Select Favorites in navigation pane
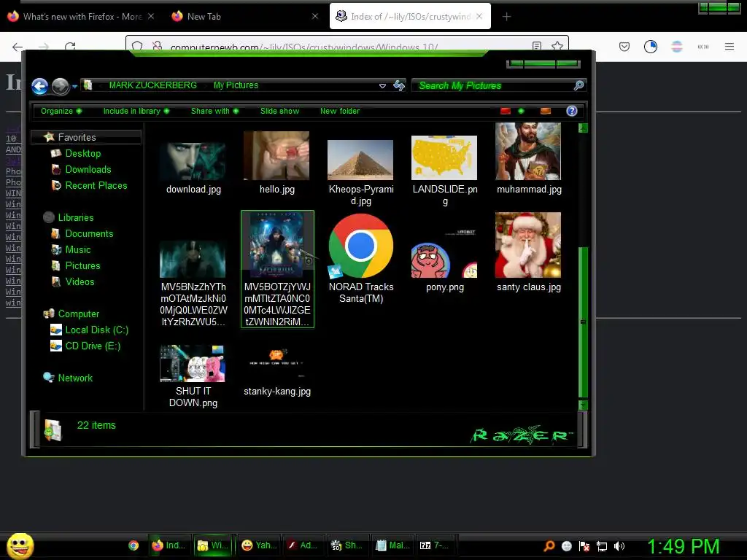 [x=77, y=137]
